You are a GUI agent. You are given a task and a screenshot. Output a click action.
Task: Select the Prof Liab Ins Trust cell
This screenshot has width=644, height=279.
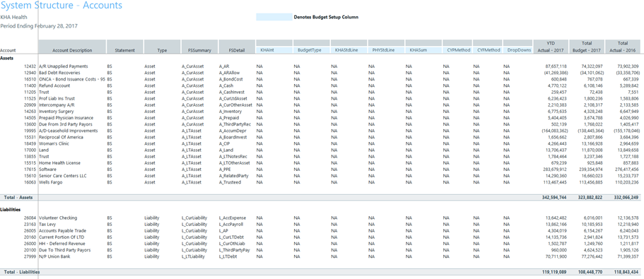tap(57, 98)
